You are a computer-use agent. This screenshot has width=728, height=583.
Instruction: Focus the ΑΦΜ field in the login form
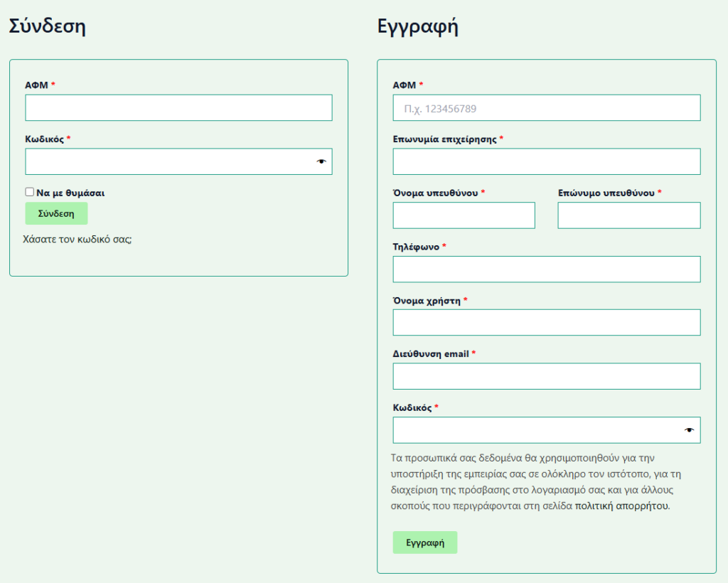178,108
